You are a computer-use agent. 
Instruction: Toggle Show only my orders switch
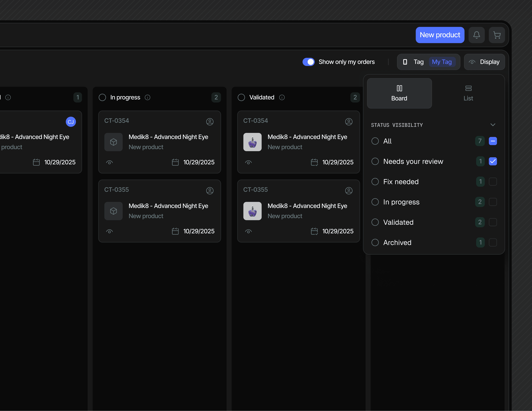point(308,62)
